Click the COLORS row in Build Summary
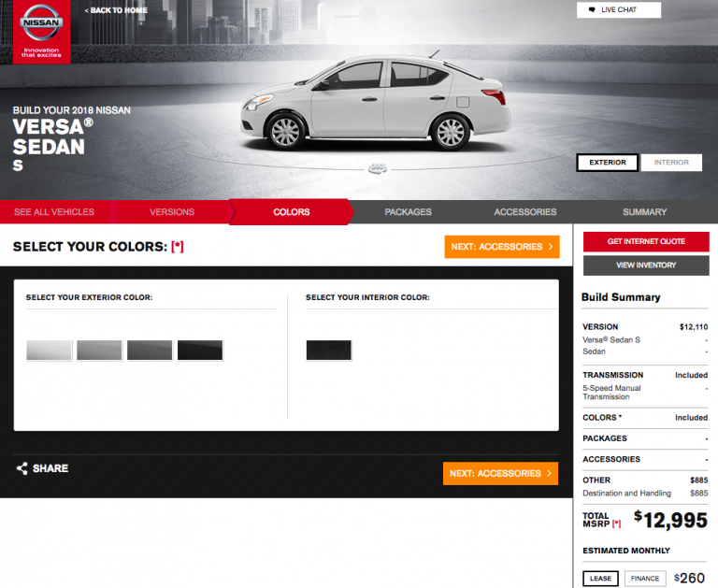 point(645,418)
